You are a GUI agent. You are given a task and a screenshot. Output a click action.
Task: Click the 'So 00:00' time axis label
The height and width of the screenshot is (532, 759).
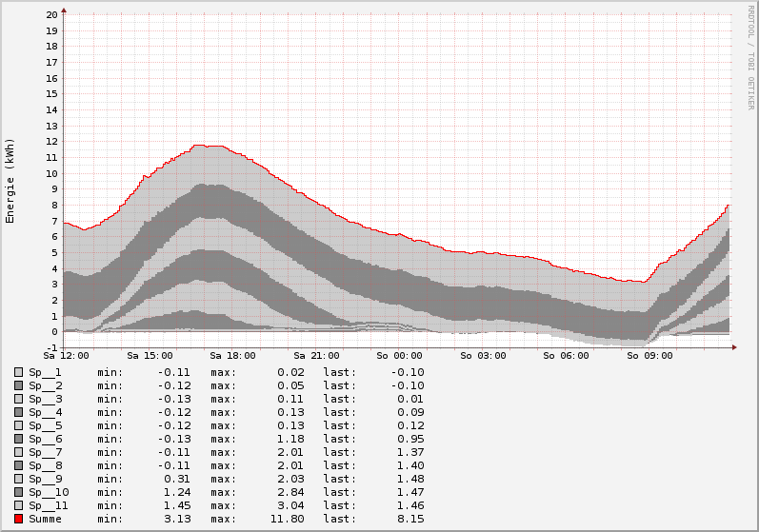click(x=399, y=356)
